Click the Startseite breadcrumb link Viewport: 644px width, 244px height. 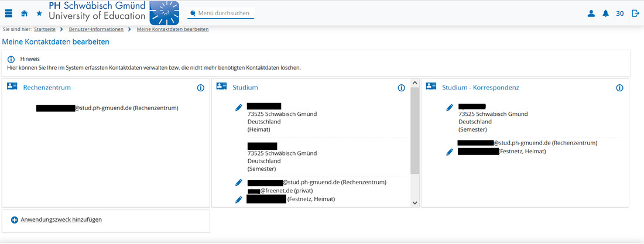click(x=46, y=29)
